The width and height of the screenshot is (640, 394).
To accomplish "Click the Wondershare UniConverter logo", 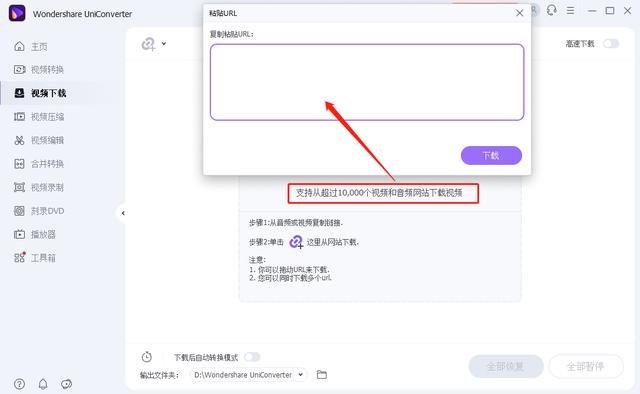I will (17, 13).
